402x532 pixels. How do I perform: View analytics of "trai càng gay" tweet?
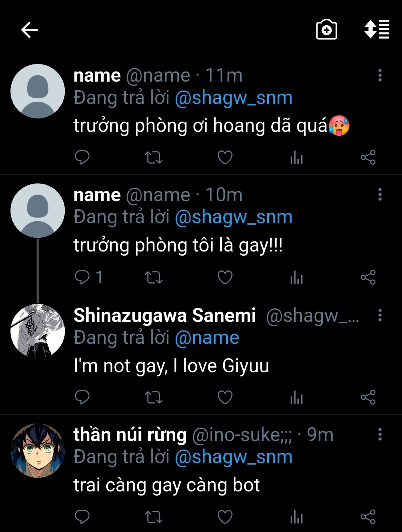(296, 517)
